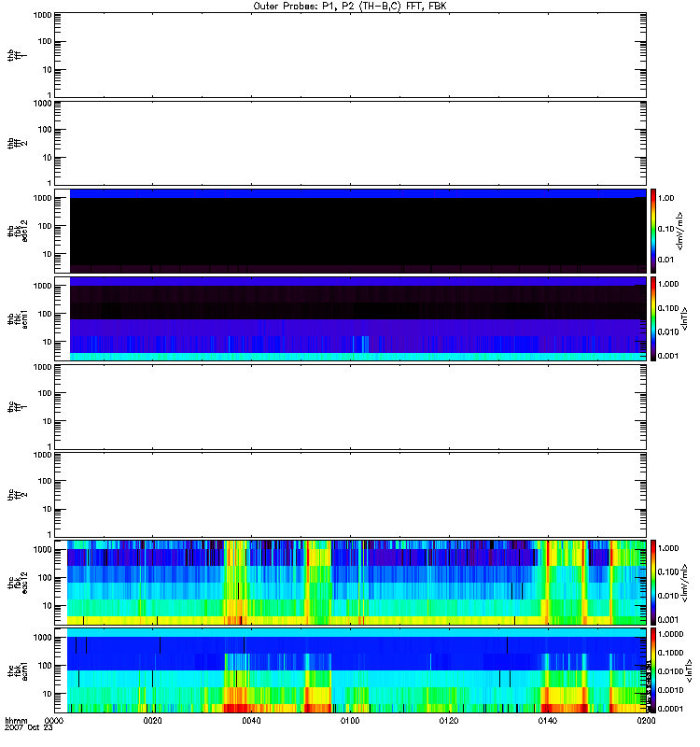Click the empty first thb FFT panel

pos(350,53)
